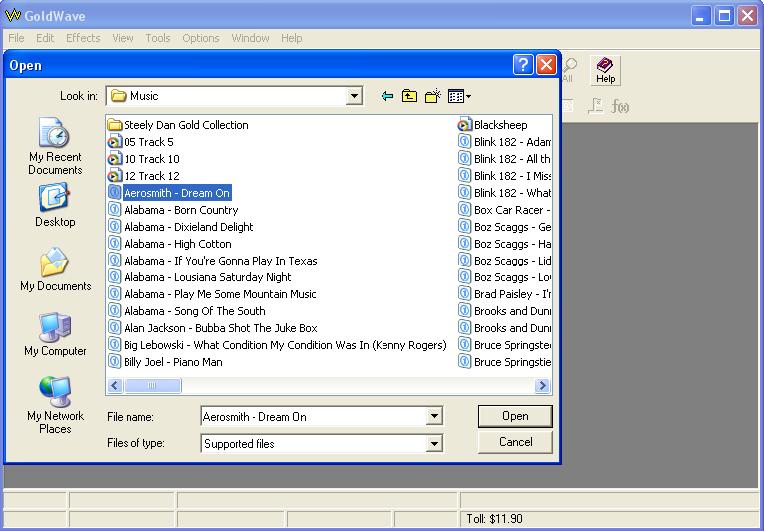Open the View Menu icon
The image size is (764, 531).
pyautogui.click(x=459, y=96)
